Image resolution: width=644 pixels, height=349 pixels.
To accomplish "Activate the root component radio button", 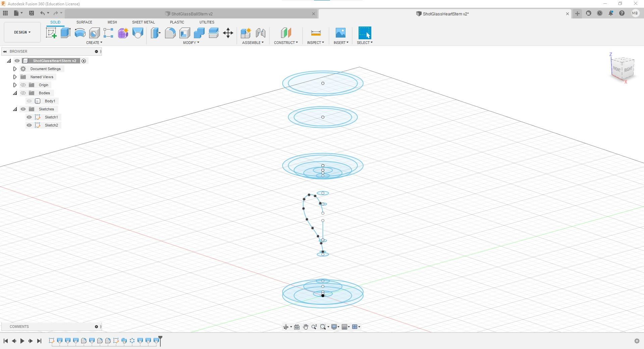I will click(84, 61).
